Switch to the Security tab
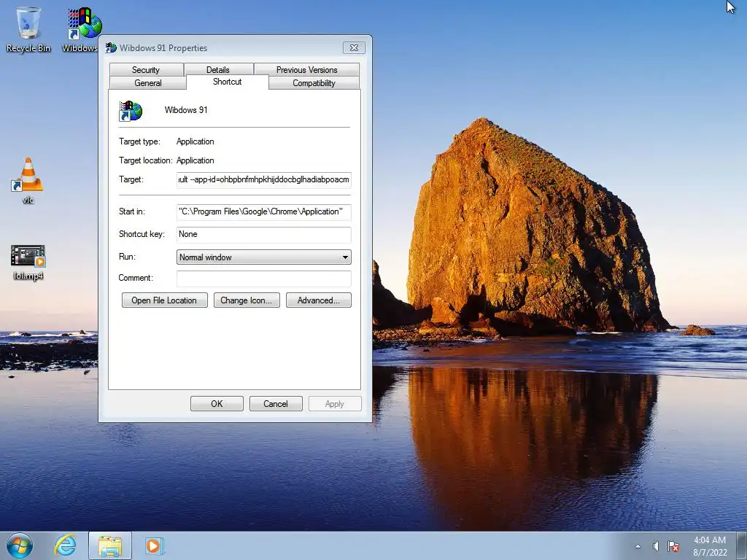The image size is (747, 560). (x=146, y=69)
